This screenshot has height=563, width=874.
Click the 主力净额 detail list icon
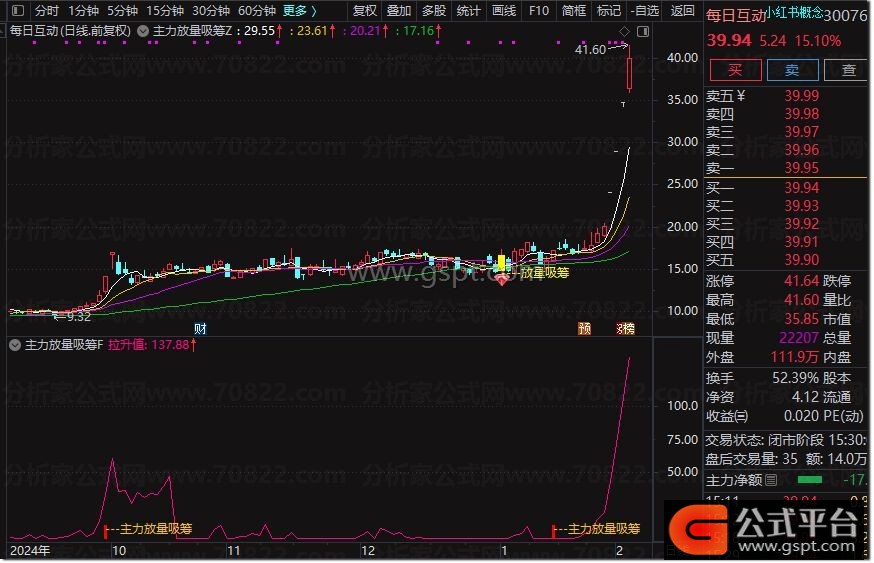click(x=771, y=480)
